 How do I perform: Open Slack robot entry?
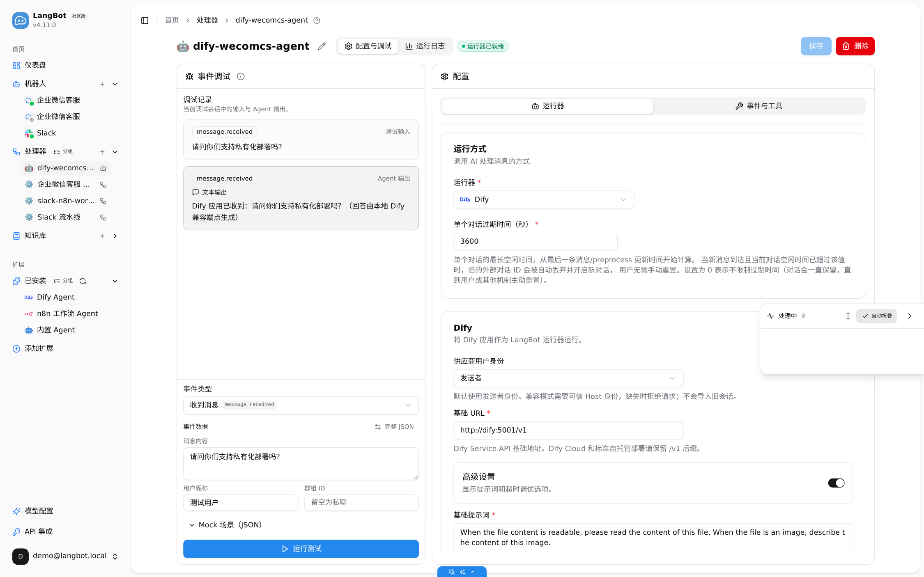66,133
